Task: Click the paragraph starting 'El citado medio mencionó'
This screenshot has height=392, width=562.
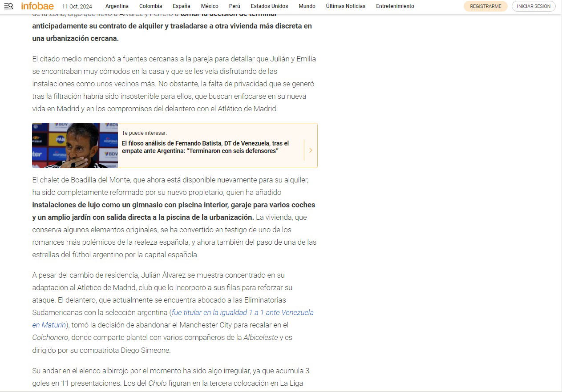Action: (174, 84)
